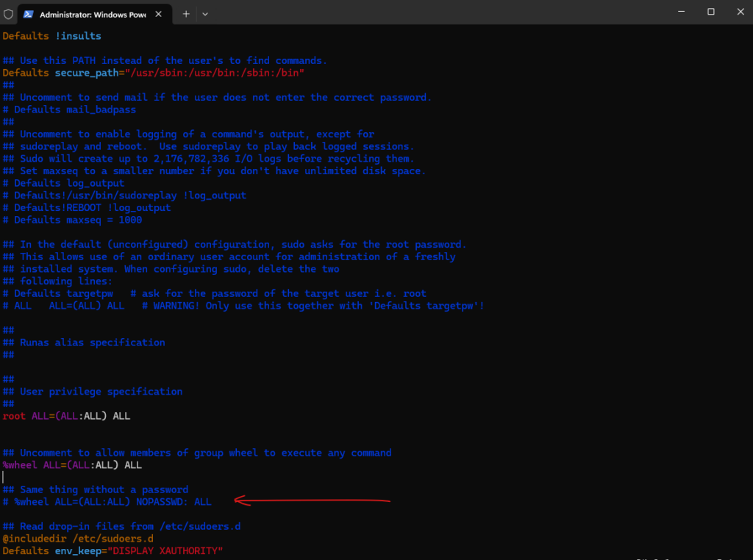Minimize the terminal window
The height and width of the screenshot is (560, 753).
click(677, 12)
